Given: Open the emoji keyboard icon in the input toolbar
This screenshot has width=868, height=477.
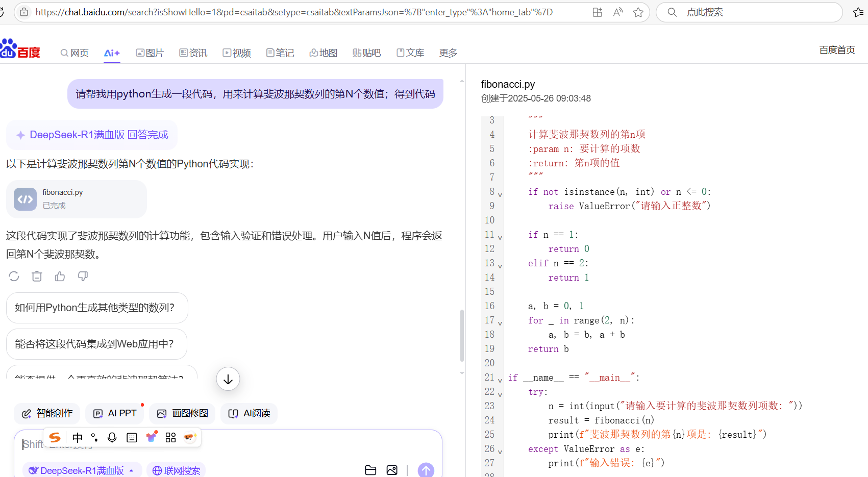Looking at the screenshot, I should pos(131,437).
